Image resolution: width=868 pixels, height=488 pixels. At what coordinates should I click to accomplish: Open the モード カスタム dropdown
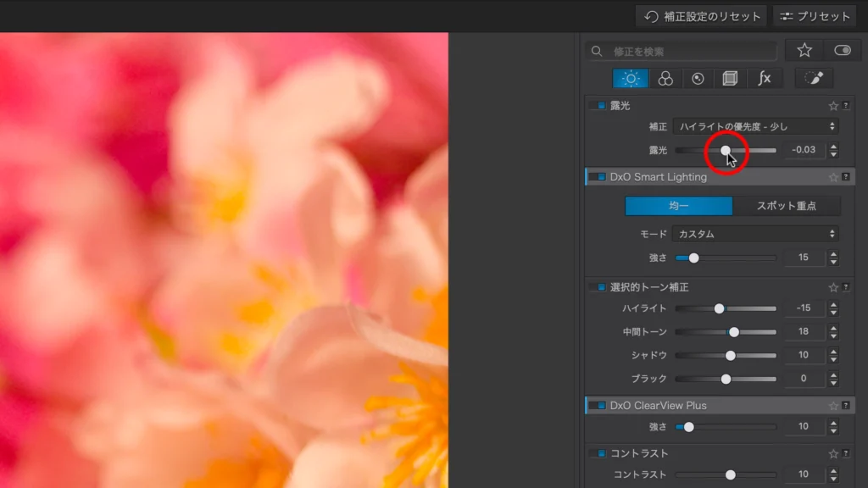[755, 234]
